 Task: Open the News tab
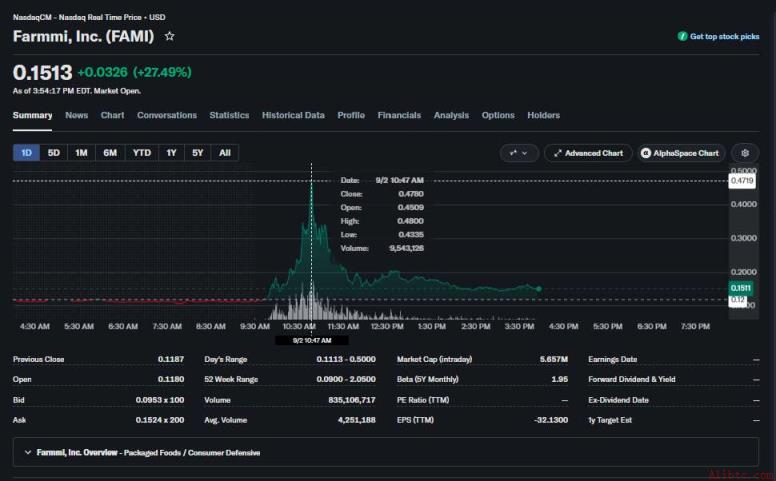point(76,115)
